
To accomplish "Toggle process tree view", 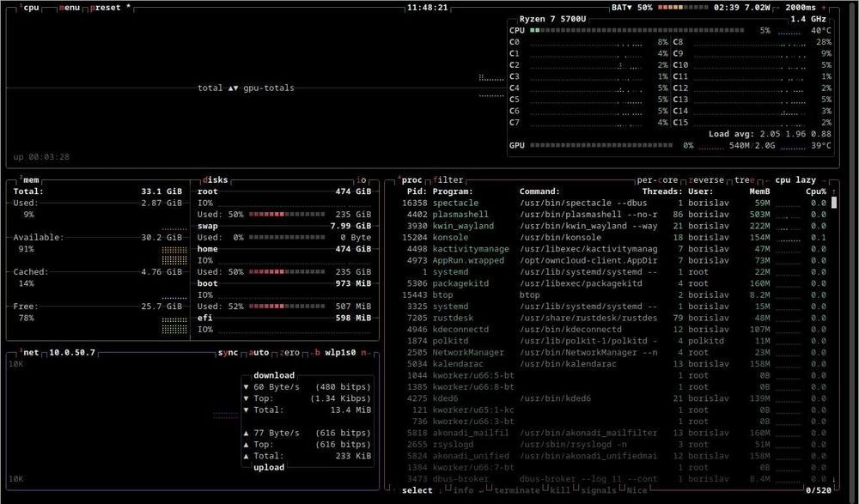I will coord(745,179).
